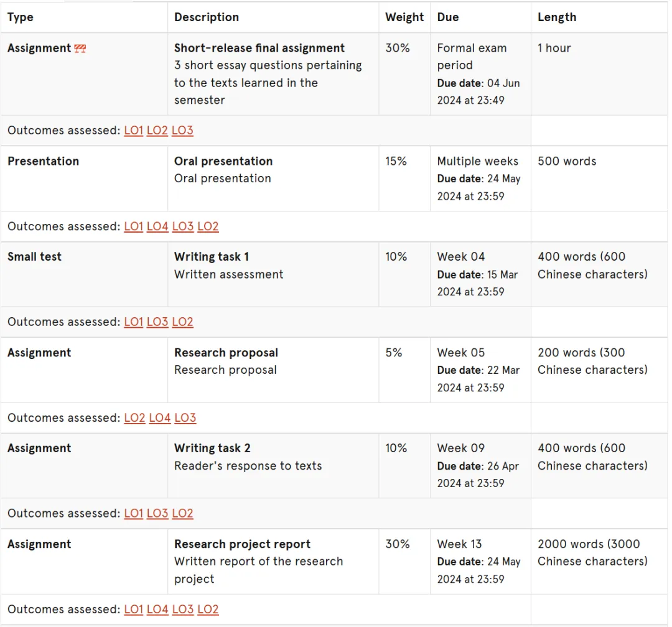This screenshot has height=627, width=672.
Task: Open LO3 link under Writing task 1
Action: (157, 322)
